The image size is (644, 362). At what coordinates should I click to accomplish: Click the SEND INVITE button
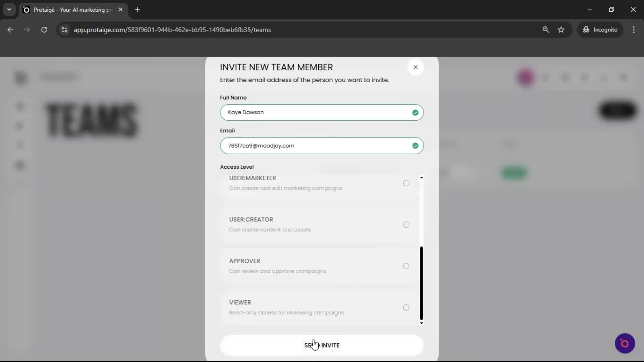click(x=322, y=345)
